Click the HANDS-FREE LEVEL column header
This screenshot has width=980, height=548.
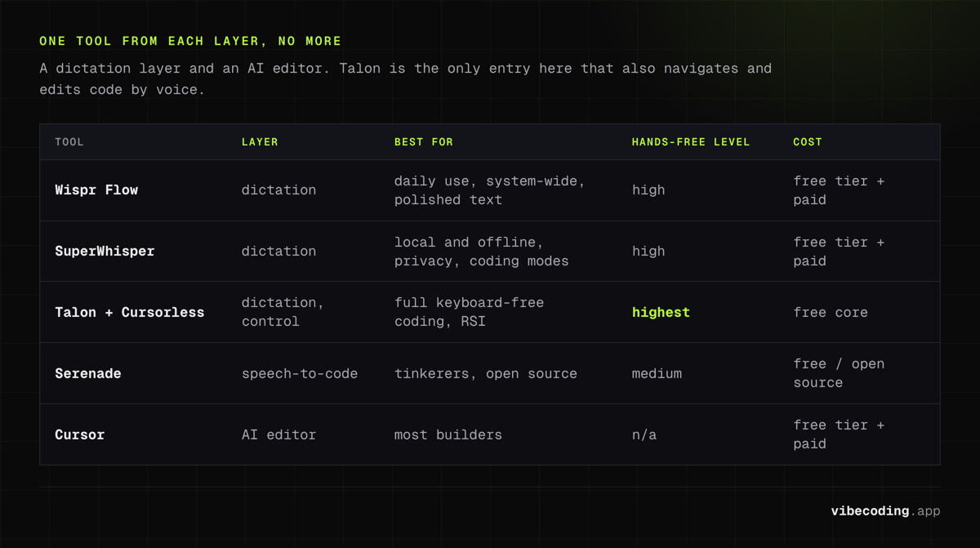point(691,142)
